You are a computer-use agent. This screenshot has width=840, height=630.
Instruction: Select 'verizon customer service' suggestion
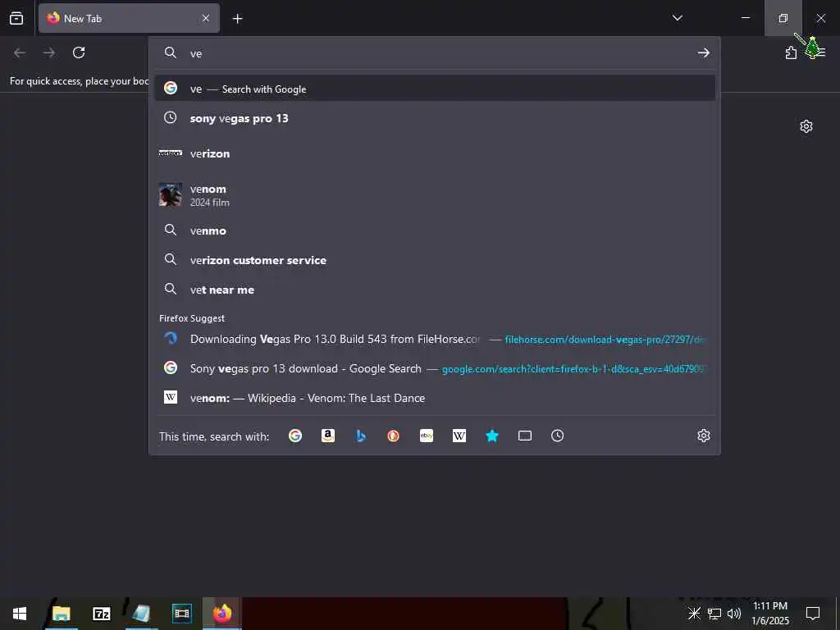pyautogui.click(x=435, y=260)
